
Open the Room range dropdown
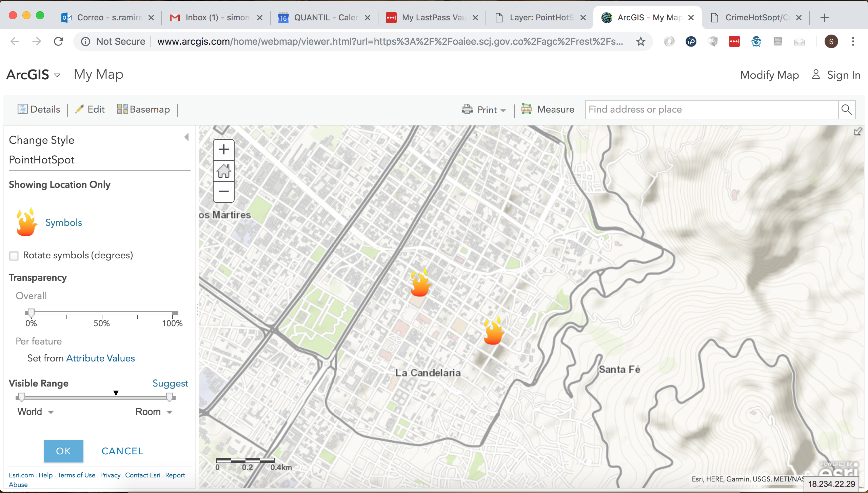pos(154,412)
